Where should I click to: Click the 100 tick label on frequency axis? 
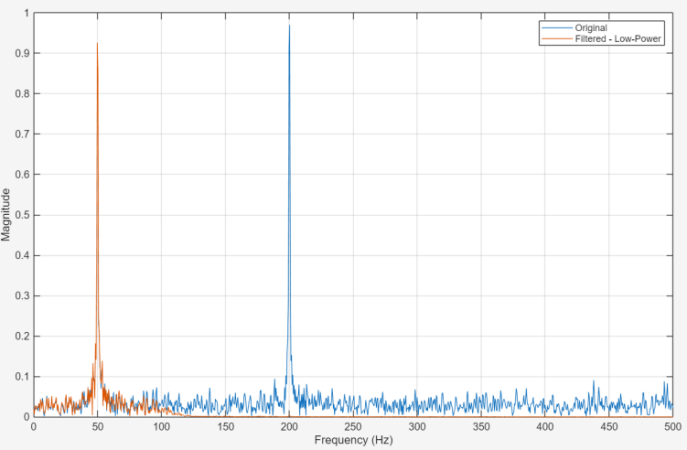[x=161, y=427]
